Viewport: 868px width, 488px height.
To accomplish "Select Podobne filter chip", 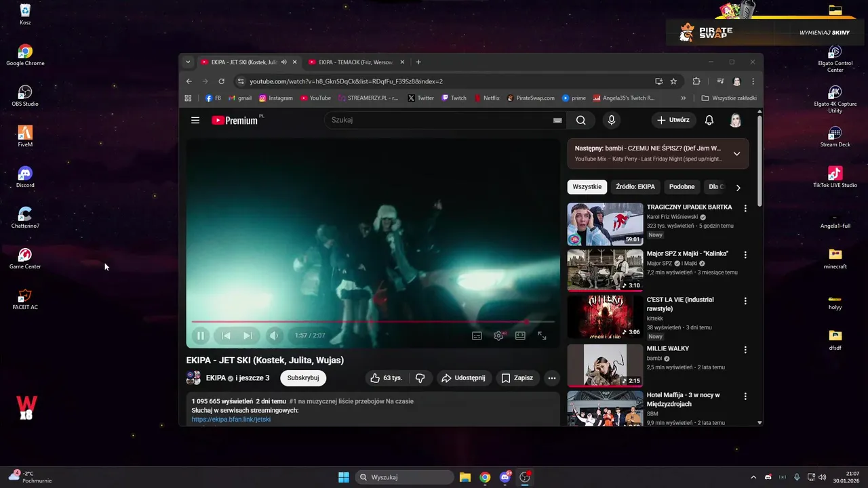I will coord(682,187).
